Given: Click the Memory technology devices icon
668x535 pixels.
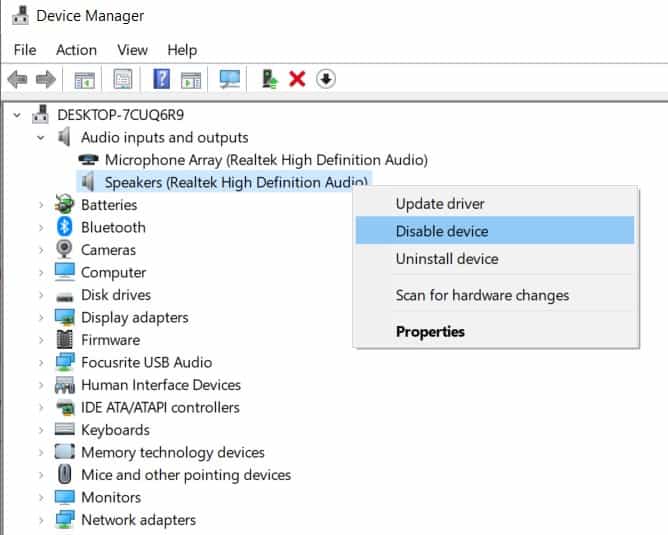Looking at the screenshot, I should [65, 452].
